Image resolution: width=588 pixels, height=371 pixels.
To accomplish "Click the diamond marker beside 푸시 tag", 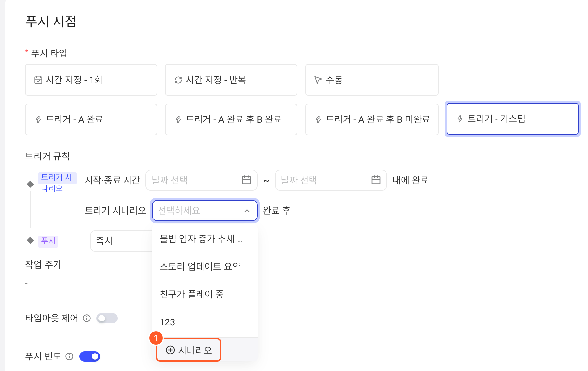I will [x=30, y=240].
